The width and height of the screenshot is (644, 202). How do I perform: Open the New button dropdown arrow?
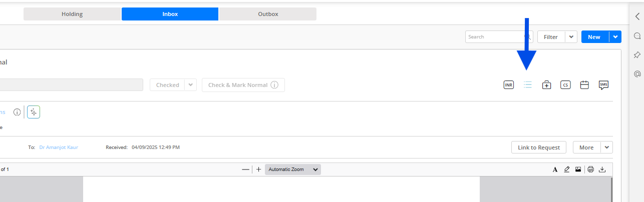point(615,37)
